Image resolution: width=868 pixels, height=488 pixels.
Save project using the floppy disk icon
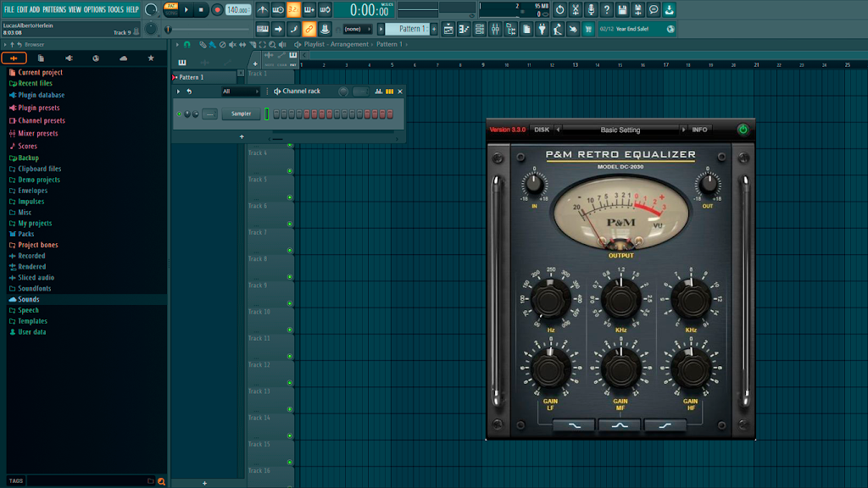pyautogui.click(x=622, y=9)
